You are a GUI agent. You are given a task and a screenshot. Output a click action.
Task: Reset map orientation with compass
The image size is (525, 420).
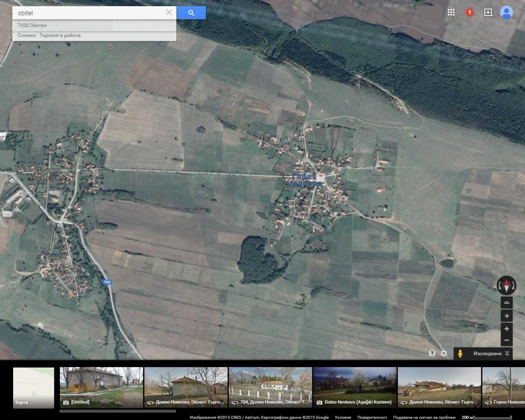pyautogui.click(x=507, y=285)
